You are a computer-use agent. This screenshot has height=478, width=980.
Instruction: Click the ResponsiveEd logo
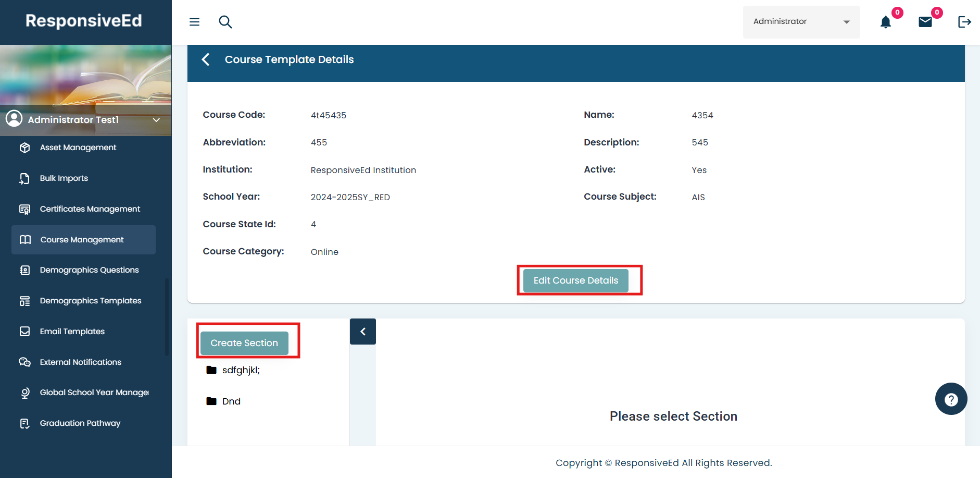[x=84, y=21]
